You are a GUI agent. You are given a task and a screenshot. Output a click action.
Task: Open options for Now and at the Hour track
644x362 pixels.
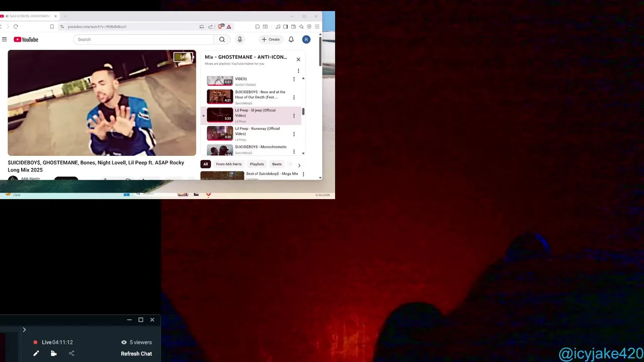[x=294, y=98]
